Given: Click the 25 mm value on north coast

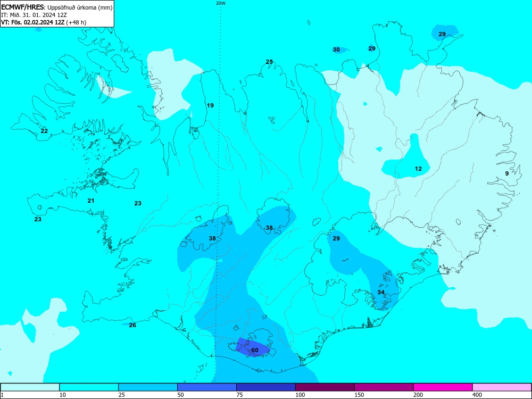Looking at the screenshot, I should [x=269, y=62].
